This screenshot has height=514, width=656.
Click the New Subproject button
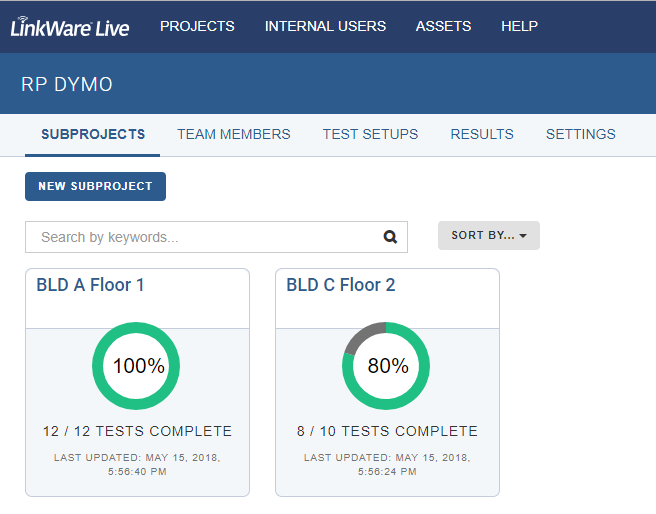click(x=95, y=187)
